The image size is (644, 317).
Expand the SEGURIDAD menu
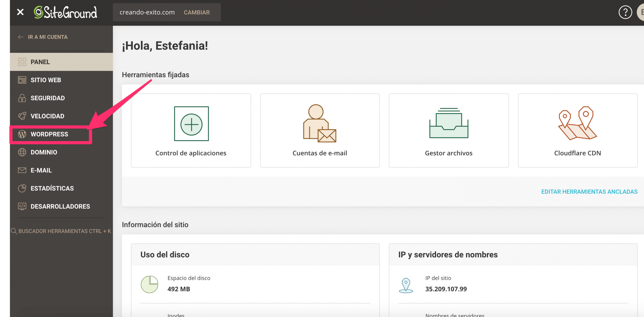point(61,98)
